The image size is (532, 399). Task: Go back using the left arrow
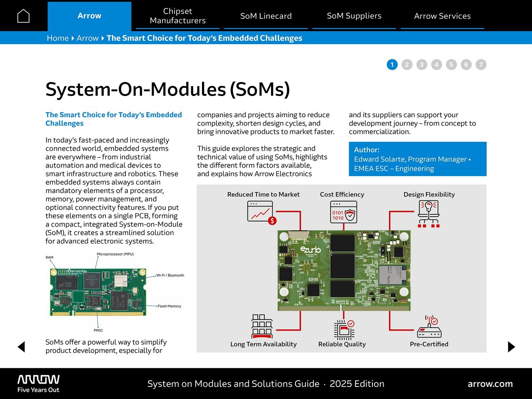click(21, 347)
